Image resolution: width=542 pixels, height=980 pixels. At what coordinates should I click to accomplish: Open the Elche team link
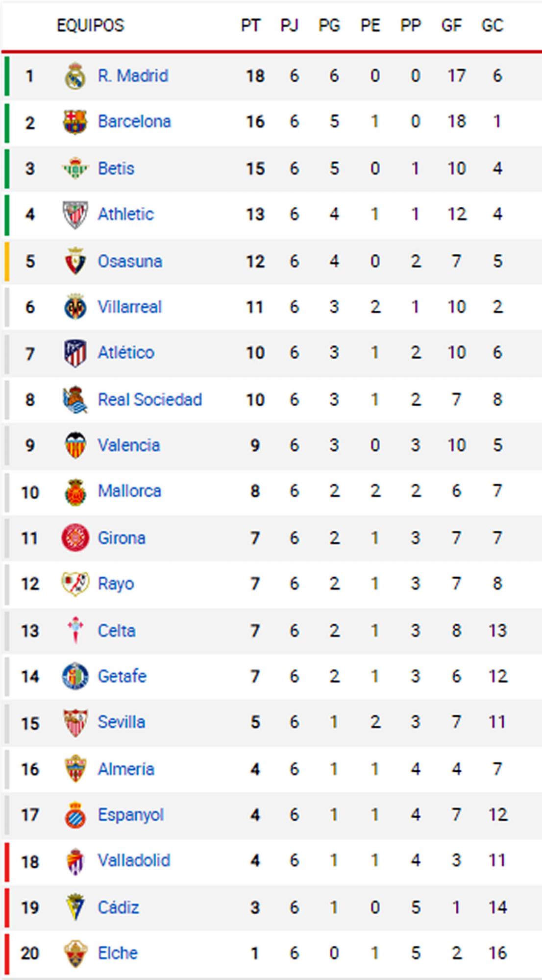pyautogui.click(x=118, y=954)
